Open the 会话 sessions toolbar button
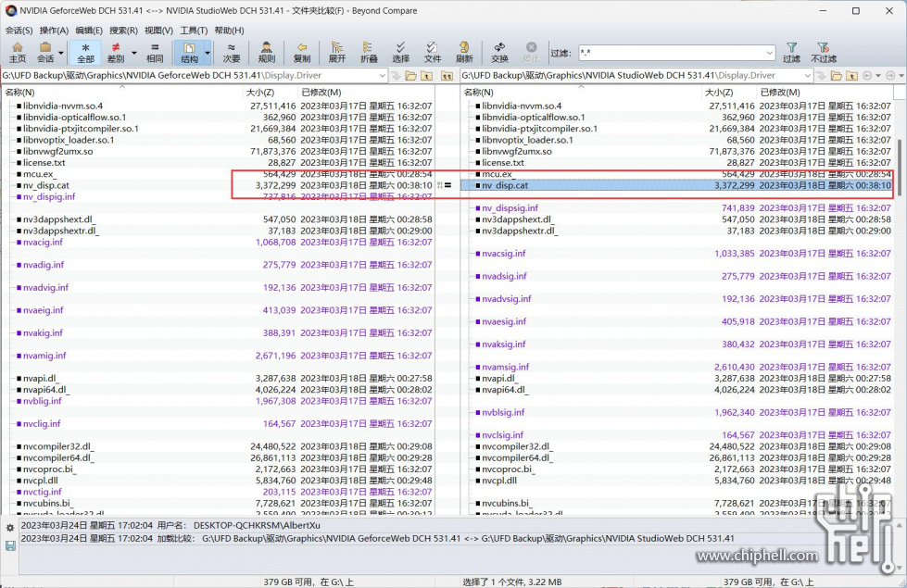The width and height of the screenshot is (907, 588). (x=45, y=53)
